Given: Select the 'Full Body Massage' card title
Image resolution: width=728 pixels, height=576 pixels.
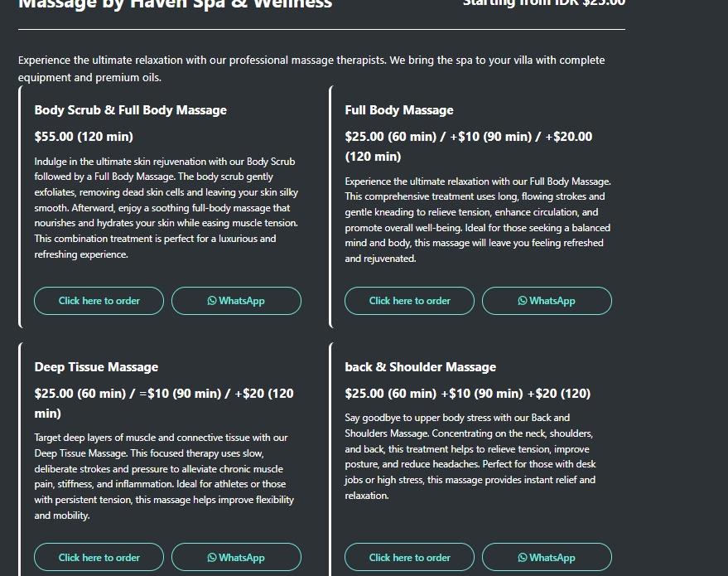Looking at the screenshot, I should pos(399,110).
